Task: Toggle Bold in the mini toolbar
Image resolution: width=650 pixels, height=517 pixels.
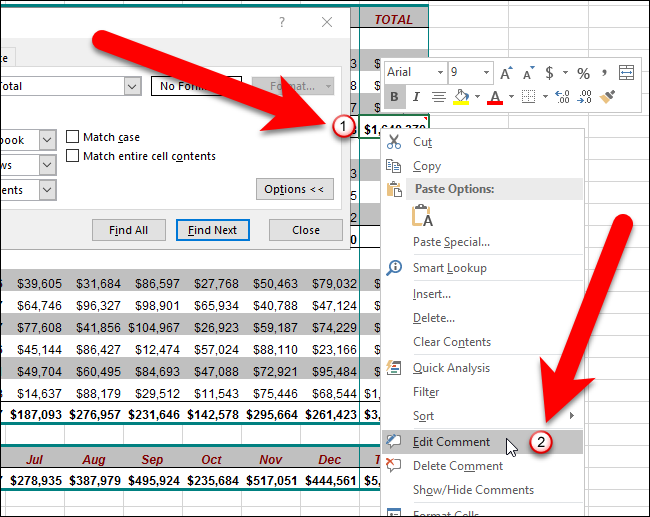Action: [394, 97]
